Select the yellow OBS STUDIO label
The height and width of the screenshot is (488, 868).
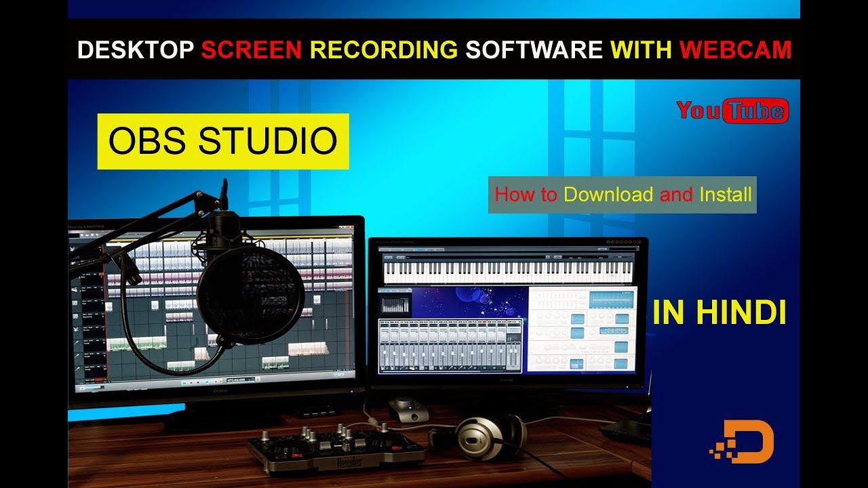tap(223, 141)
